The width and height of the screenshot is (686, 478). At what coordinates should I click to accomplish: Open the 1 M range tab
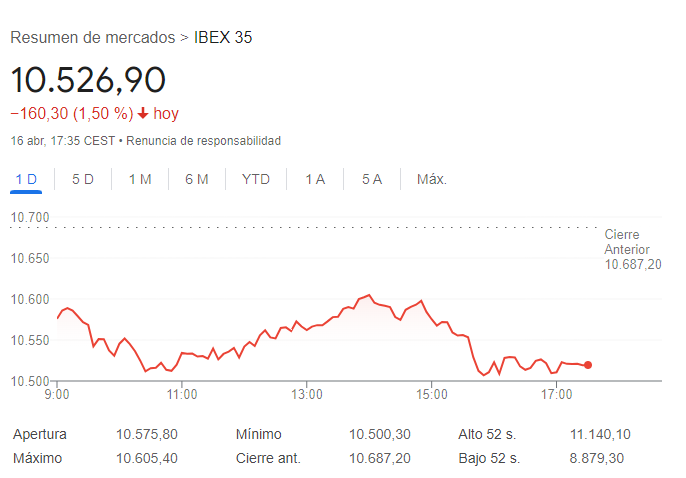click(x=140, y=179)
